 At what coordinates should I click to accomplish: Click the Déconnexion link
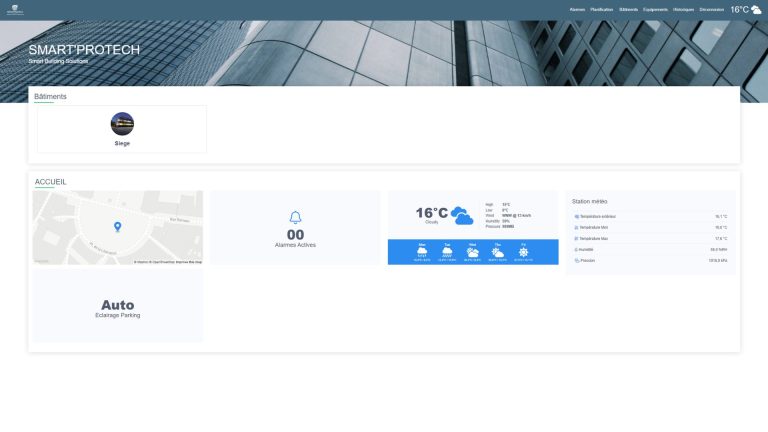(x=712, y=10)
